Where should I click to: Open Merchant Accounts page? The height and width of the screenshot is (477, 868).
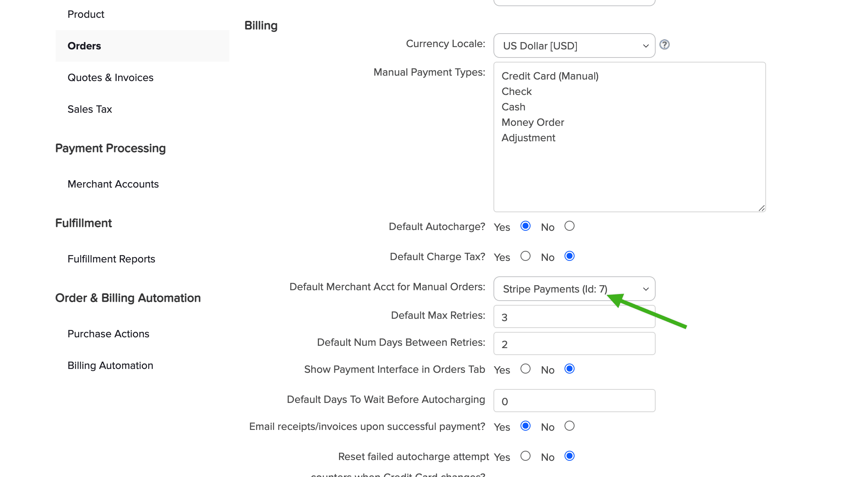113,184
